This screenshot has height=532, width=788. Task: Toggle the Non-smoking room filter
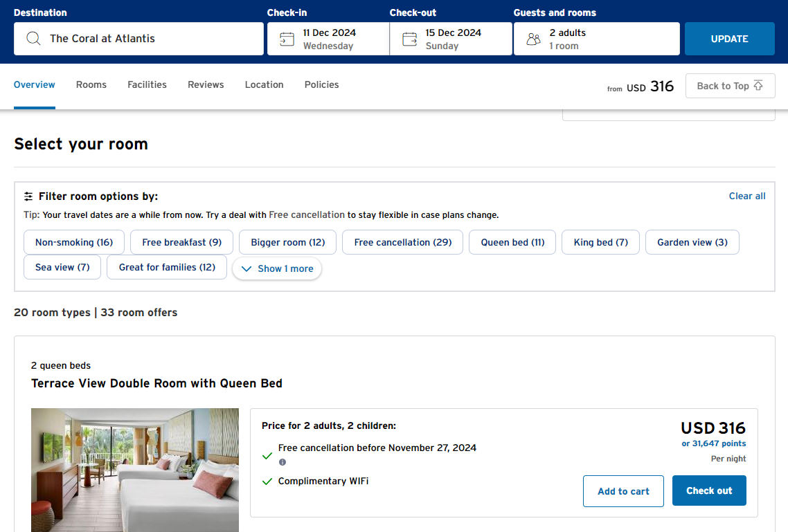coord(73,242)
